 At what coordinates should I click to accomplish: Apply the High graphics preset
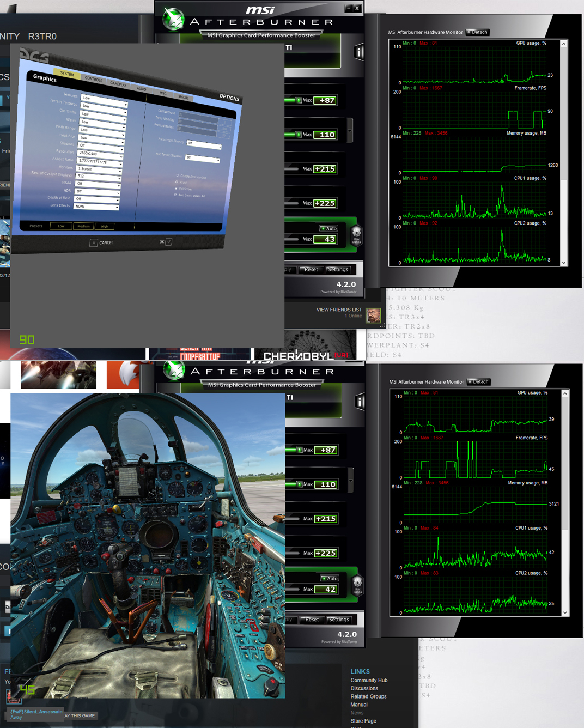105,226
